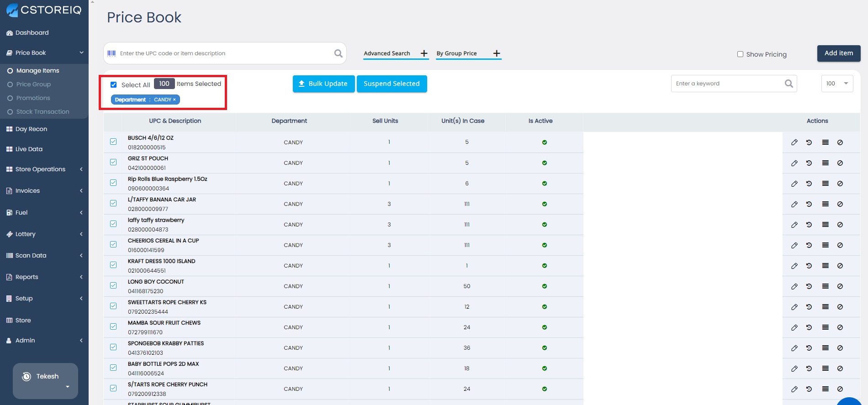Open history for BUSCH 4/6/12 OZ
The width and height of the screenshot is (868, 405).
pyautogui.click(x=809, y=142)
